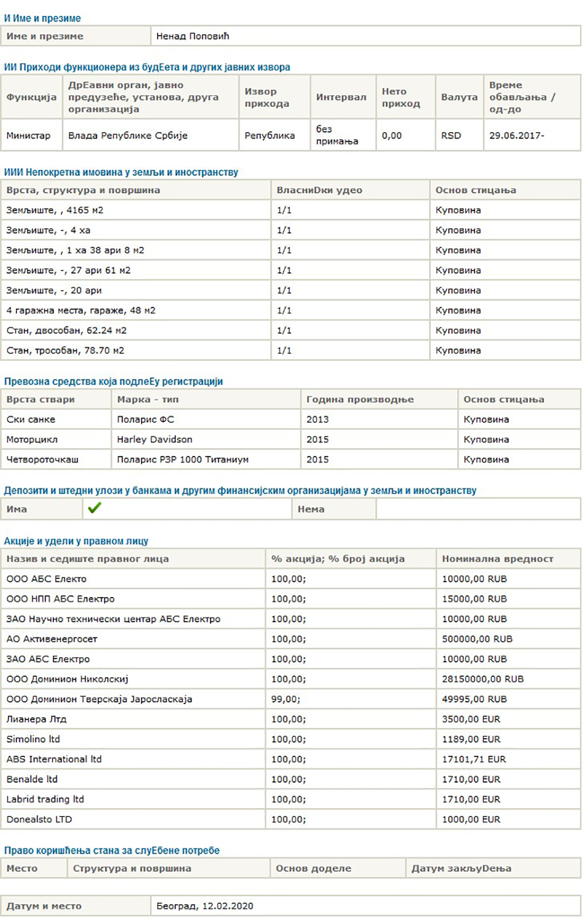Click the 28150000,00 RUB nominal value cell
This screenshot has height=922, width=588.
pyautogui.click(x=508, y=679)
